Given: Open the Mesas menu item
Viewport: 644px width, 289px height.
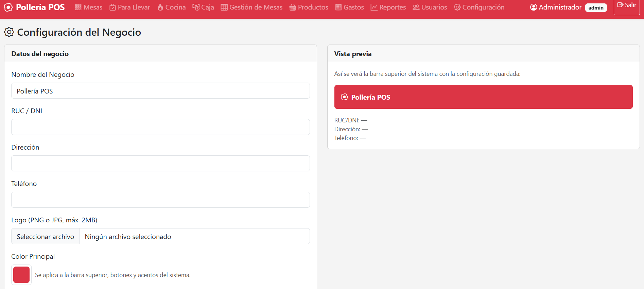Looking at the screenshot, I should coord(89,7).
